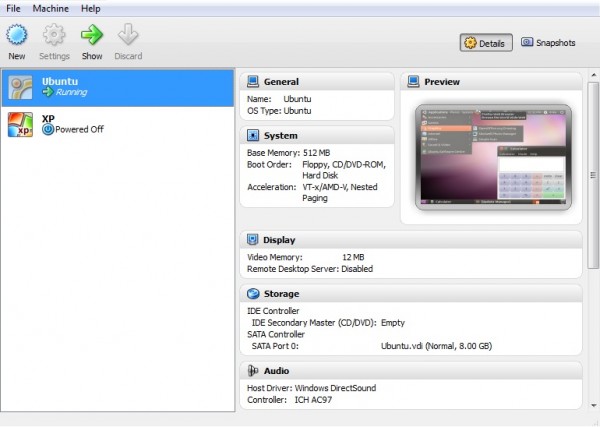Click the Base Memory value 512 MB

[x=316, y=153]
